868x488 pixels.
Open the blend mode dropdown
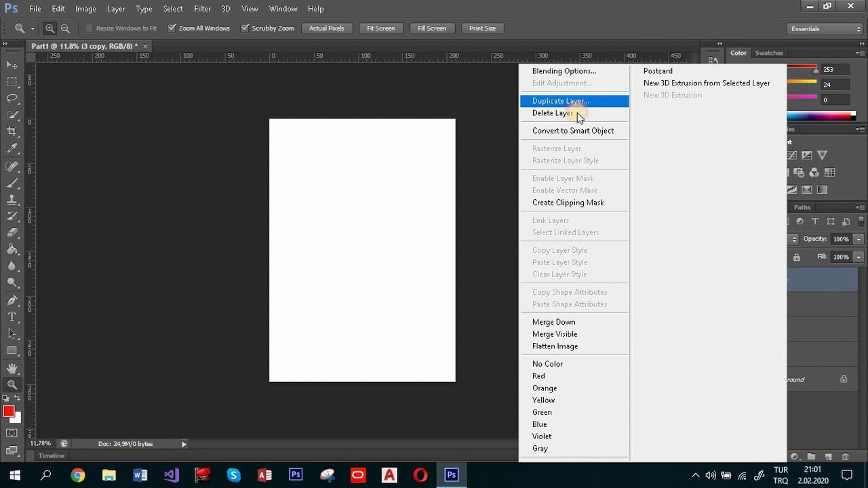pyautogui.click(x=795, y=239)
